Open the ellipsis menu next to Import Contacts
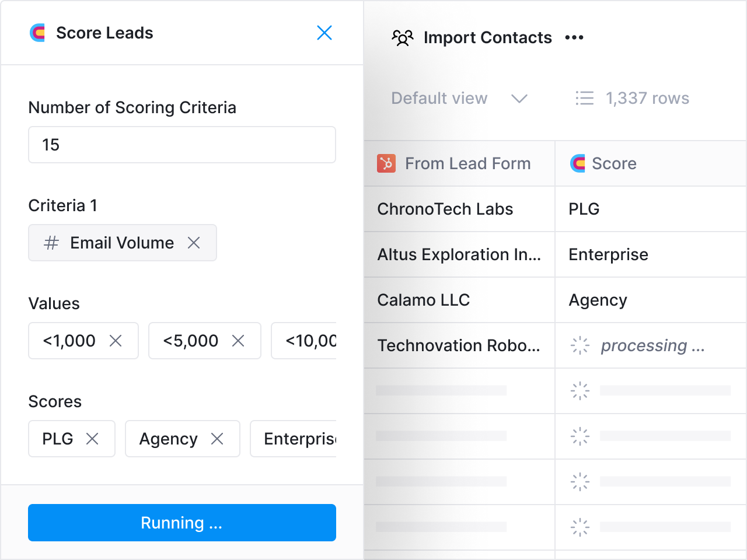The width and height of the screenshot is (747, 560). pos(574,37)
